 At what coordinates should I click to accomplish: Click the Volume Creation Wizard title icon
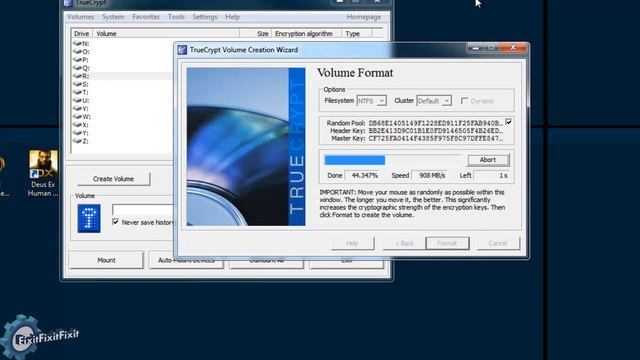(x=182, y=50)
